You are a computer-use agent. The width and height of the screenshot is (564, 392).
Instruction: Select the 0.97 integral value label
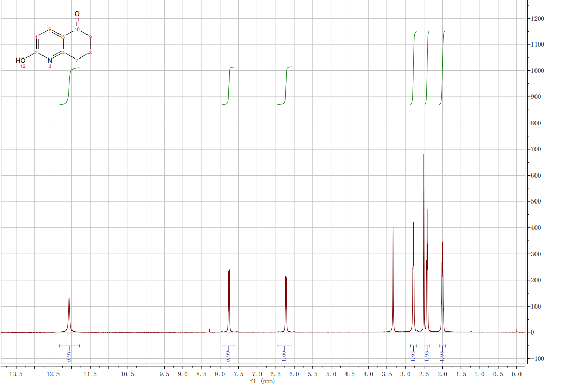click(69, 355)
